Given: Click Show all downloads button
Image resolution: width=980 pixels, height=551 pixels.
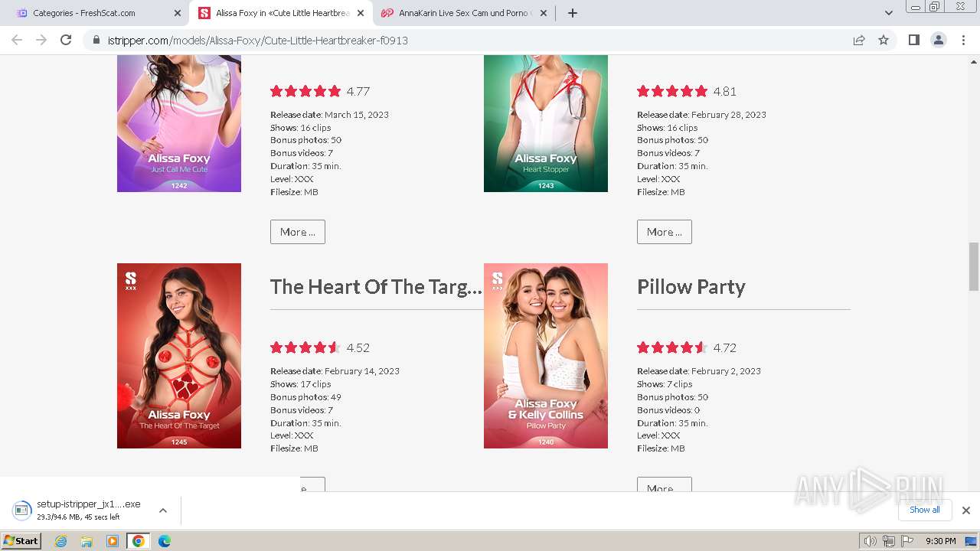Looking at the screenshot, I should point(925,510).
